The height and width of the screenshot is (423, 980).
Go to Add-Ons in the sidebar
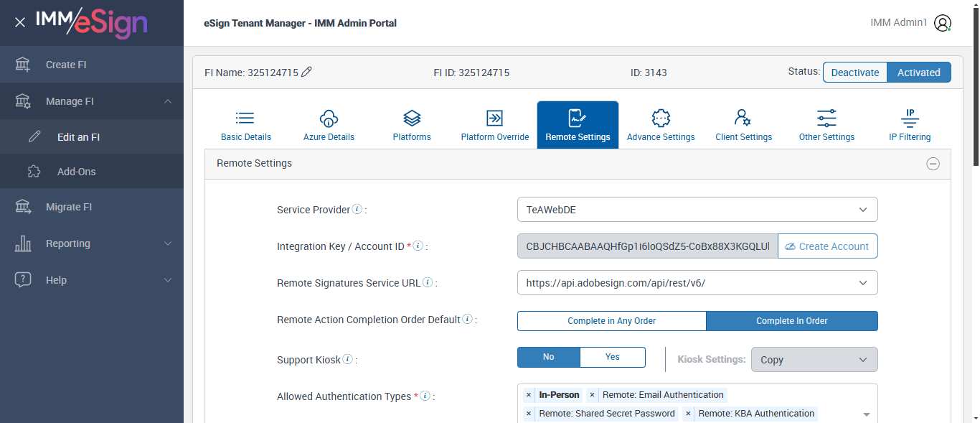tap(76, 172)
